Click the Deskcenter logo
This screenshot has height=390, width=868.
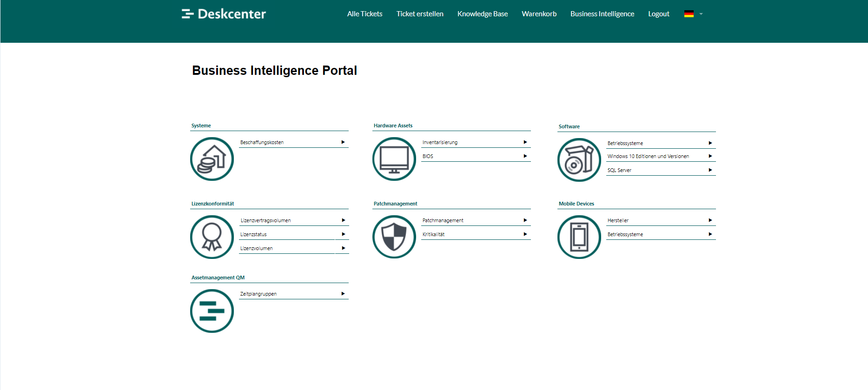(x=224, y=14)
